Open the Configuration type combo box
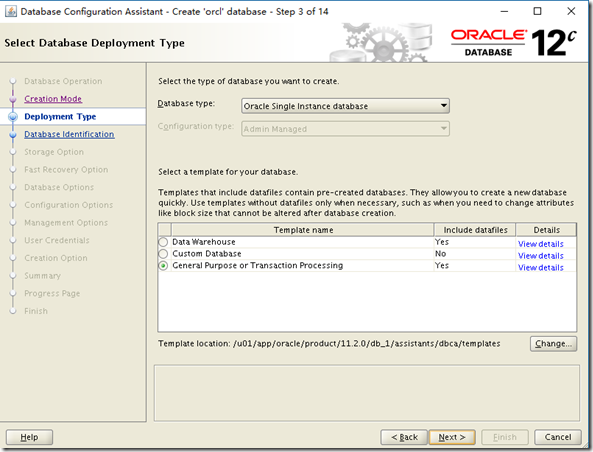 point(345,129)
